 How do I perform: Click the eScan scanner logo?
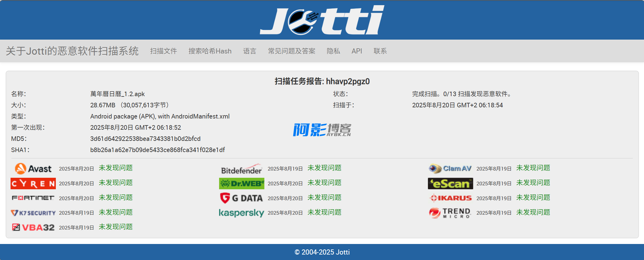450,184
